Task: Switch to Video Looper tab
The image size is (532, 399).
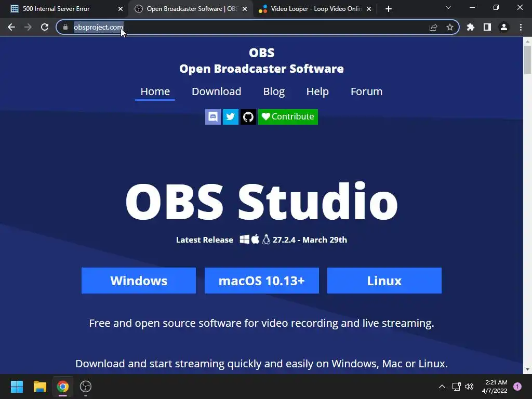Action: 315,9
